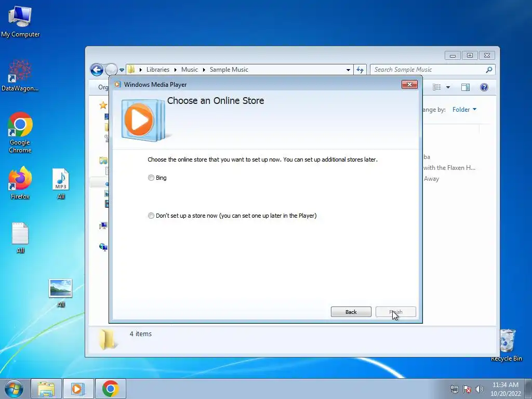The height and width of the screenshot is (399, 532).
Task: Open Firefox desktop shortcut
Action: tap(20, 183)
